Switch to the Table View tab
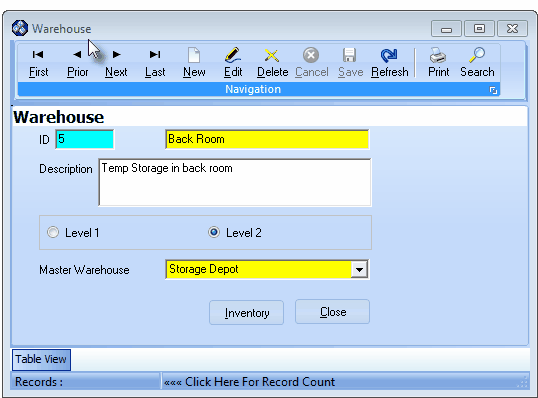Viewport: 538px width, 398px height. [x=41, y=359]
